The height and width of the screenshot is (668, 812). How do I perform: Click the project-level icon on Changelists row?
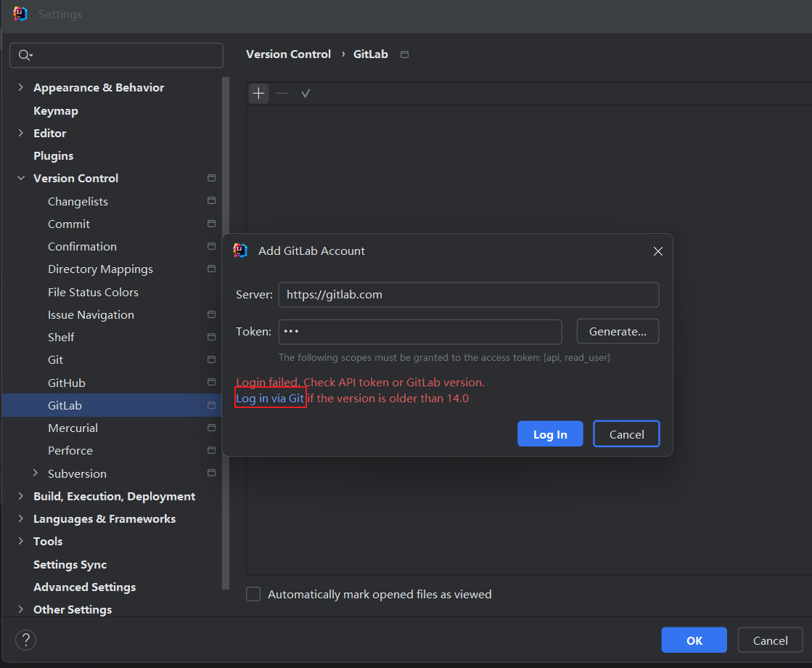[211, 200]
